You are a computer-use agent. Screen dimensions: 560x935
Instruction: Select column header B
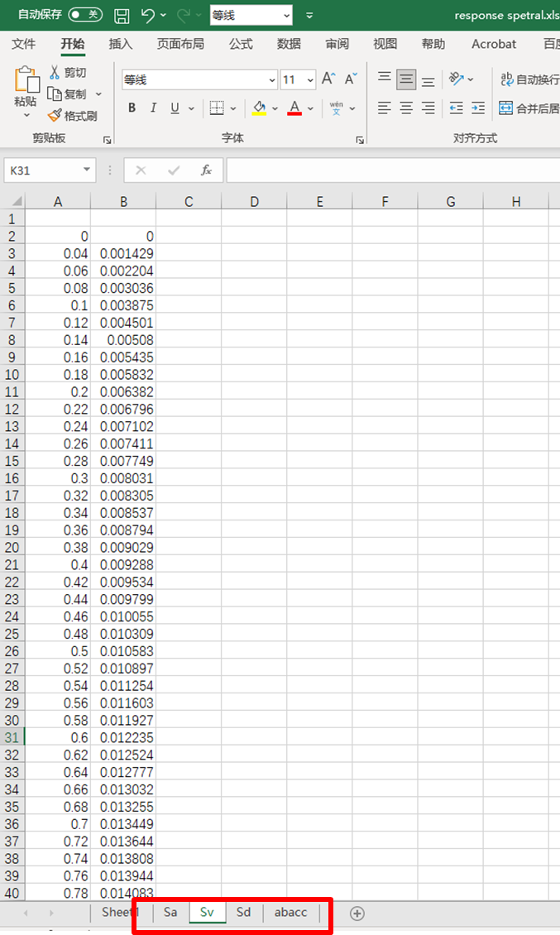coord(123,202)
